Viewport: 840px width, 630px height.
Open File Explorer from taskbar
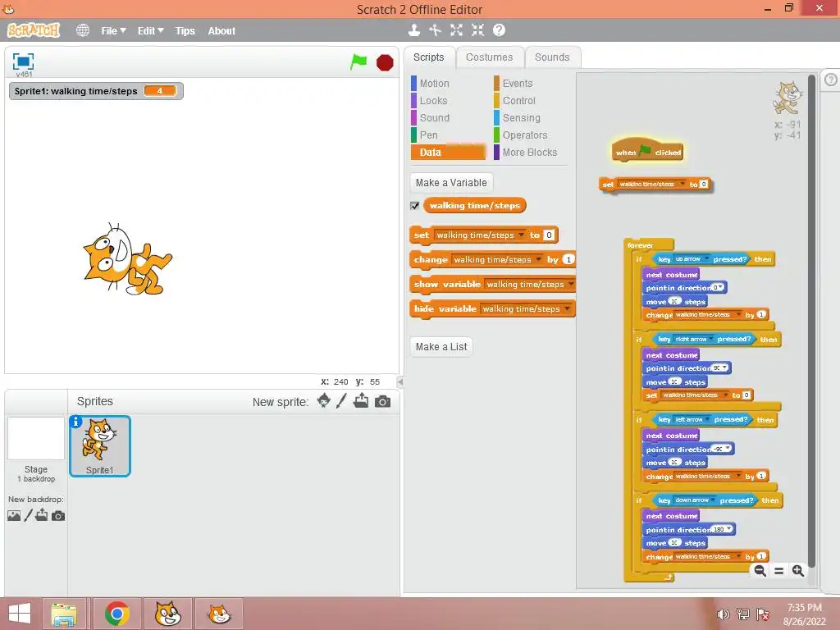(x=64, y=614)
